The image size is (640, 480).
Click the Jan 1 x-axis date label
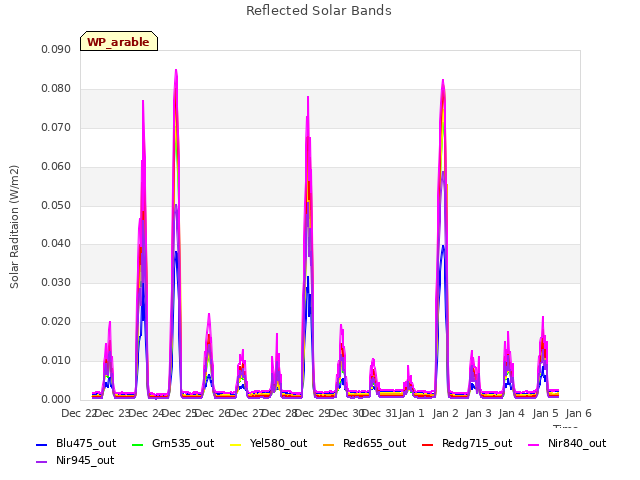[411, 413]
